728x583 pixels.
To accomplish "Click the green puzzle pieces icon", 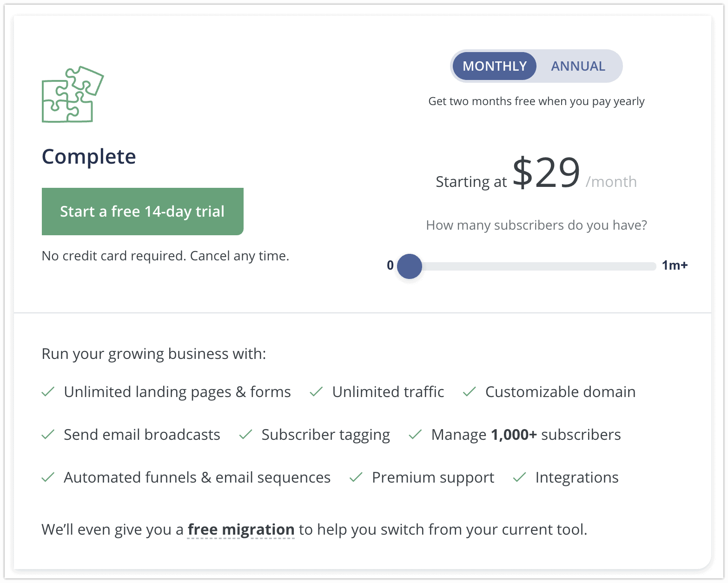I will pyautogui.click(x=73, y=94).
